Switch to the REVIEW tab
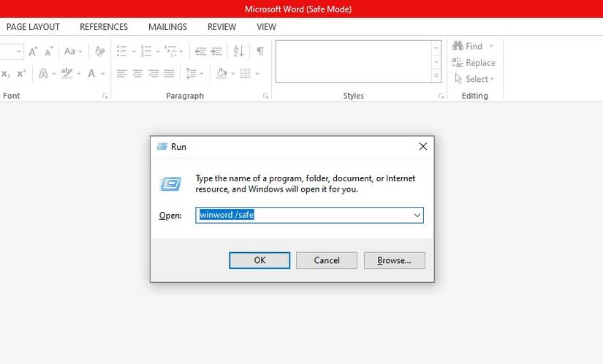 (x=222, y=27)
